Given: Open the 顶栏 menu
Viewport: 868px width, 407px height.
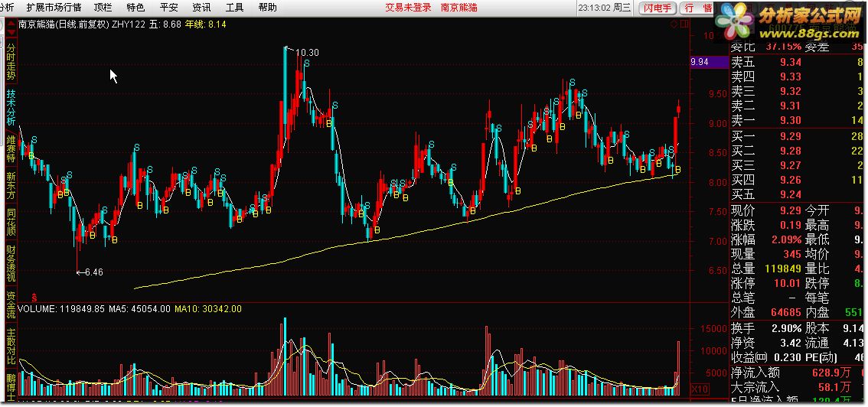Looking at the screenshot, I should [x=103, y=8].
